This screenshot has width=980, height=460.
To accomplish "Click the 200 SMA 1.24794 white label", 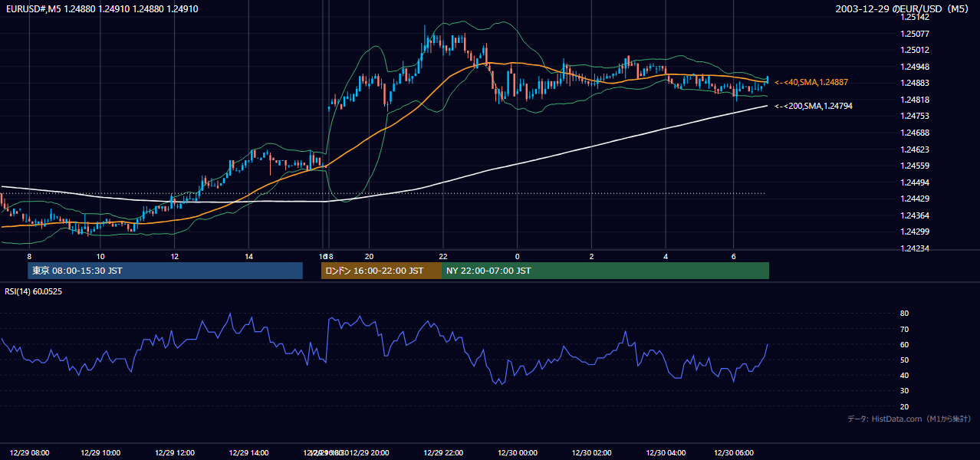I will pyautogui.click(x=813, y=106).
